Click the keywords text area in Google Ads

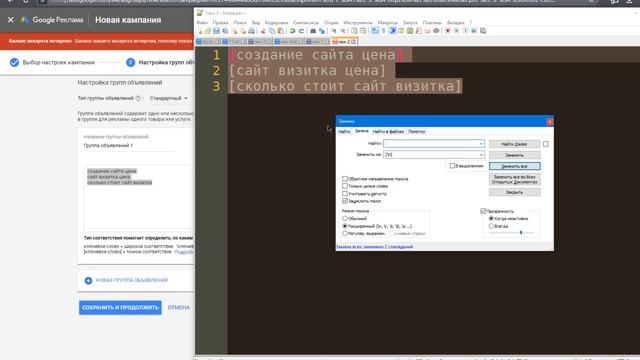click(139, 198)
